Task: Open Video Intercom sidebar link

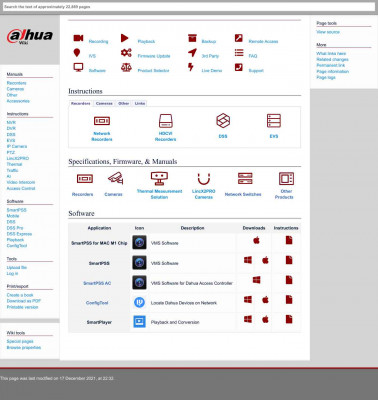Action: pos(21,182)
